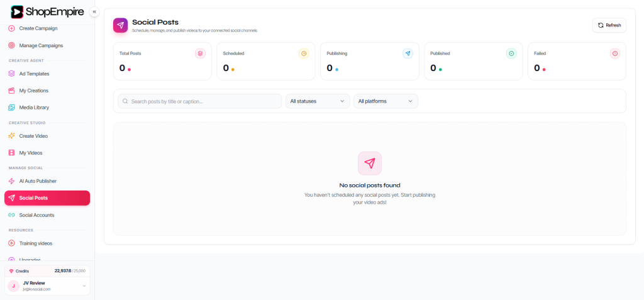Viewport: 644px width, 300px height.
Task: Click the MANAGE SOCIAL section label
Action: [26, 168]
